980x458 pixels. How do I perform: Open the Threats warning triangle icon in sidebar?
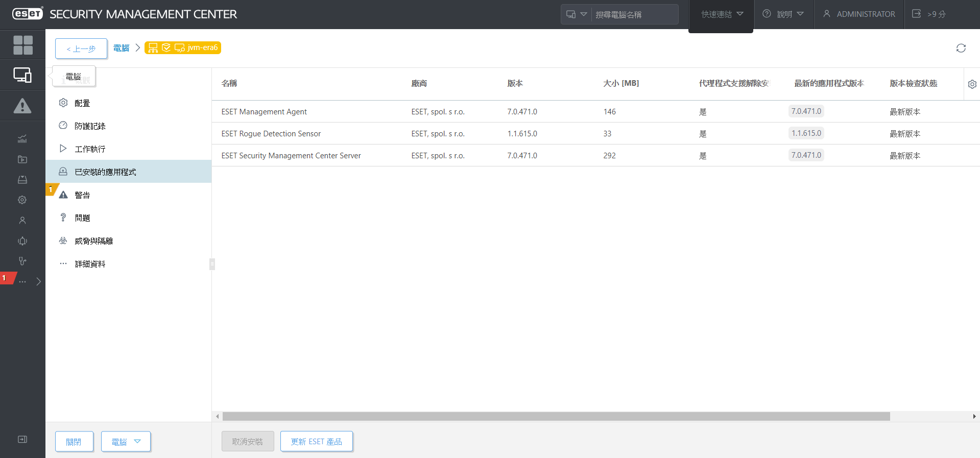[x=22, y=106]
